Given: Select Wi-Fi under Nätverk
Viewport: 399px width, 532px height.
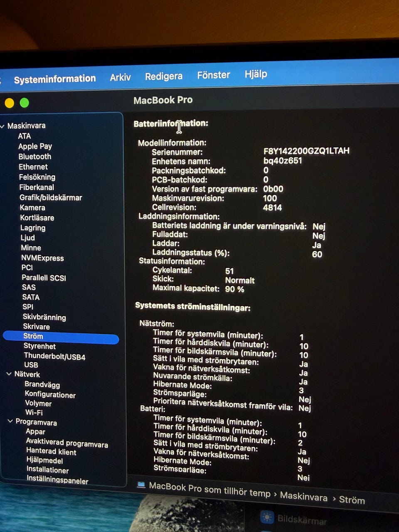Looking at the screenshot, I should pos(34,413).
